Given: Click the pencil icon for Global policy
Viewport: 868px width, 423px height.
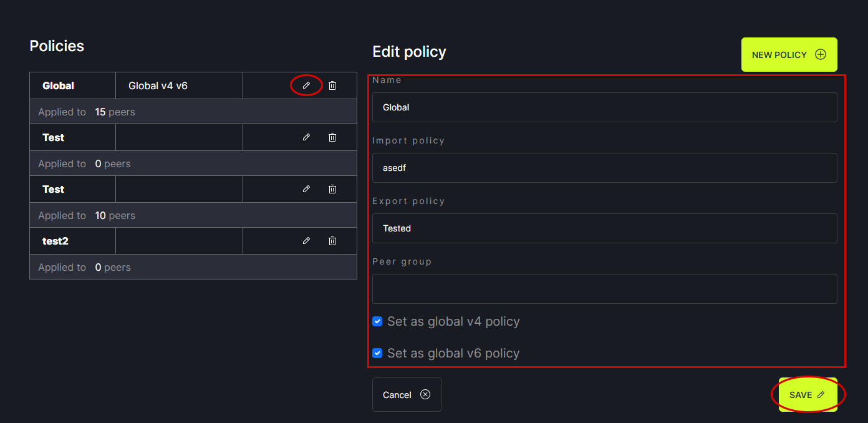Looking at the screenshot, I should pyautogui.click(x=306, y=85).
